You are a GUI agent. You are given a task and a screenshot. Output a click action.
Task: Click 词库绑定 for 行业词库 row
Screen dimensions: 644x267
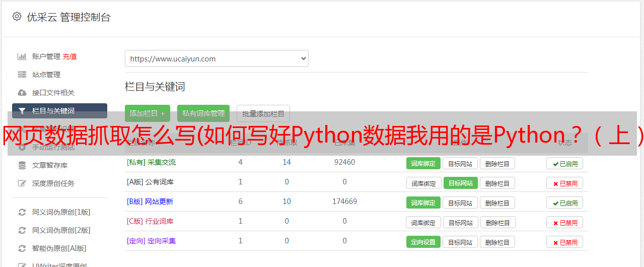click(x=423, y=222)
